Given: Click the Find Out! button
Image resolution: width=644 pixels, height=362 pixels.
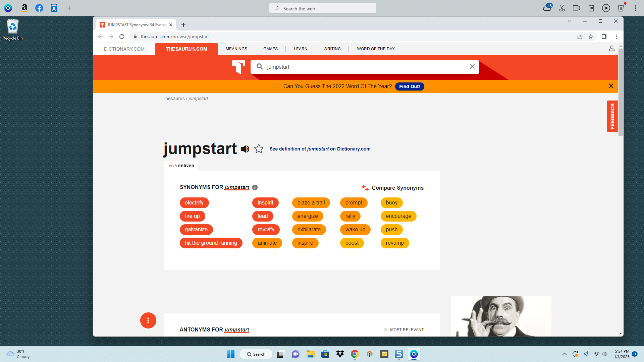Looking at the screenshot, I should (409, 86).
